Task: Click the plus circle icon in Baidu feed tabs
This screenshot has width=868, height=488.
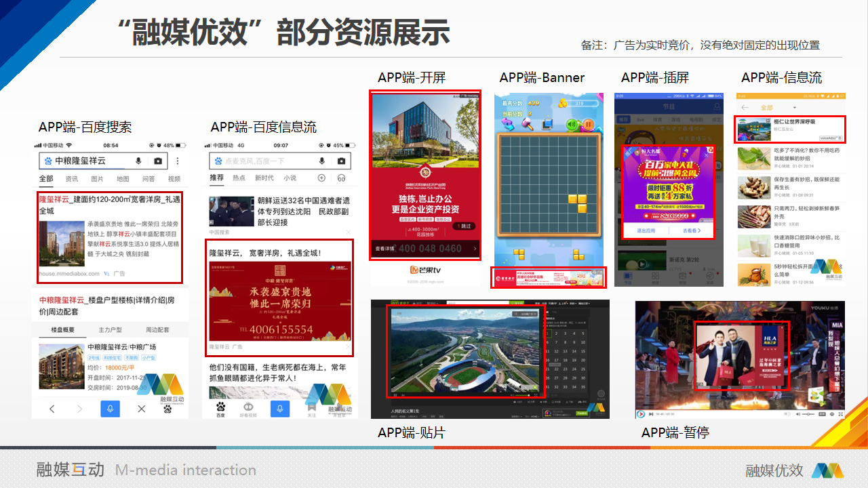Action: click(x=322, y=178)
